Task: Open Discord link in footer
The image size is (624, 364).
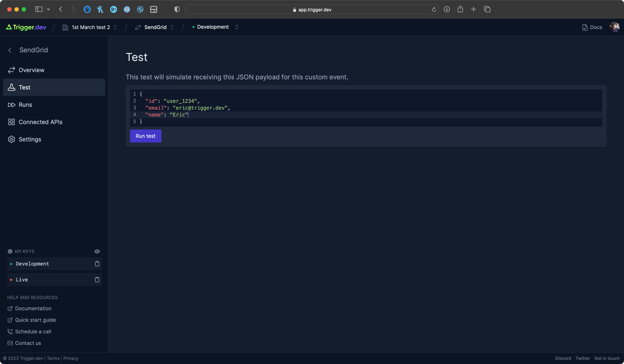Action: pos(563,358)
